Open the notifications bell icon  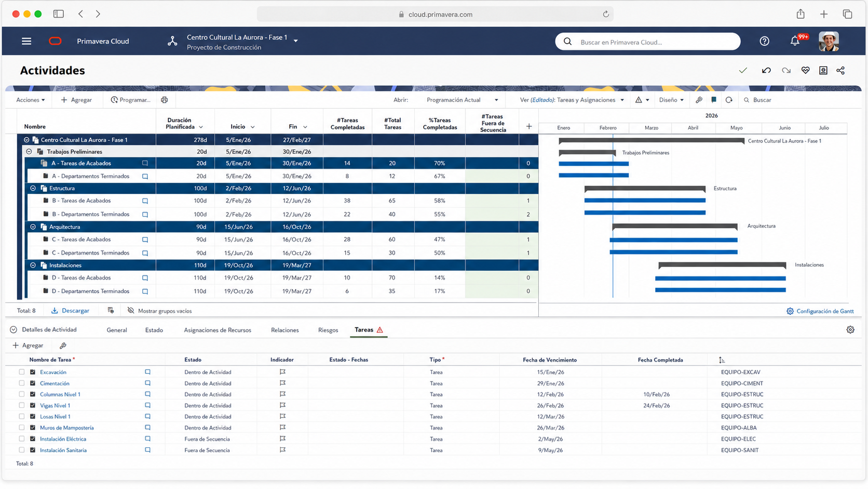(x=795, y=41)
